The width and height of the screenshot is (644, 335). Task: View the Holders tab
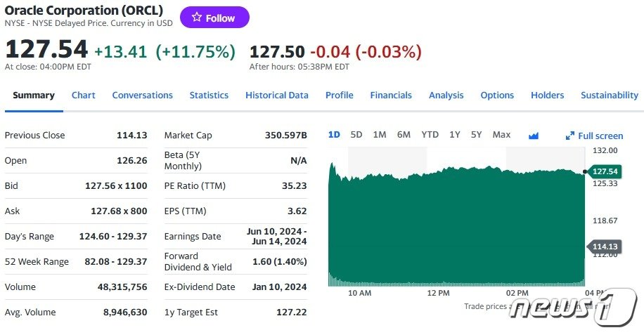coord(547,95)
